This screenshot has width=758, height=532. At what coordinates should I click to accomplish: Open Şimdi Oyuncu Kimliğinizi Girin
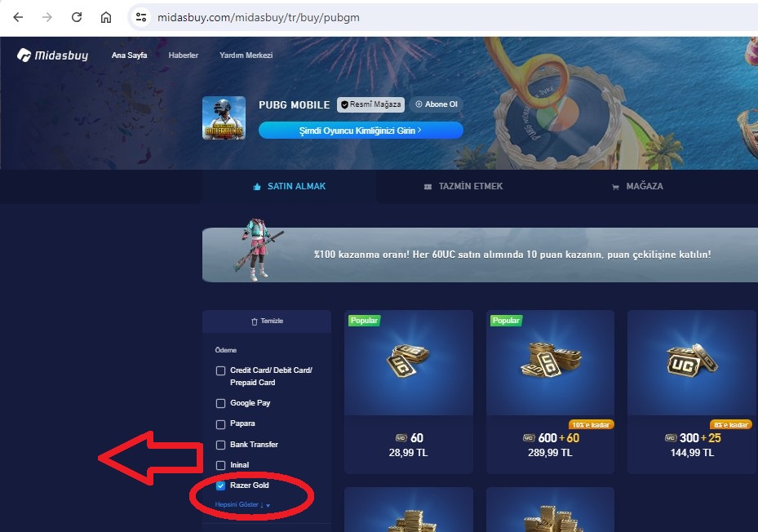[x=361, y=130]
